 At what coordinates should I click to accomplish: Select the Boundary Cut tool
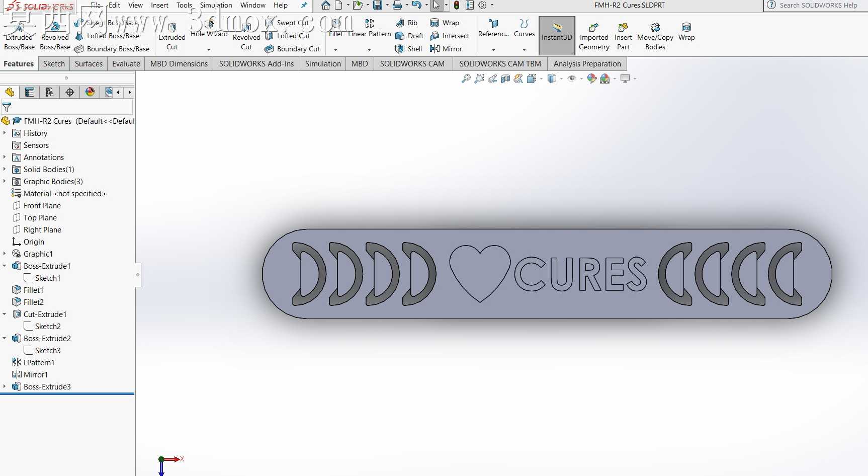pyautogui.click(x=292, y=49)
